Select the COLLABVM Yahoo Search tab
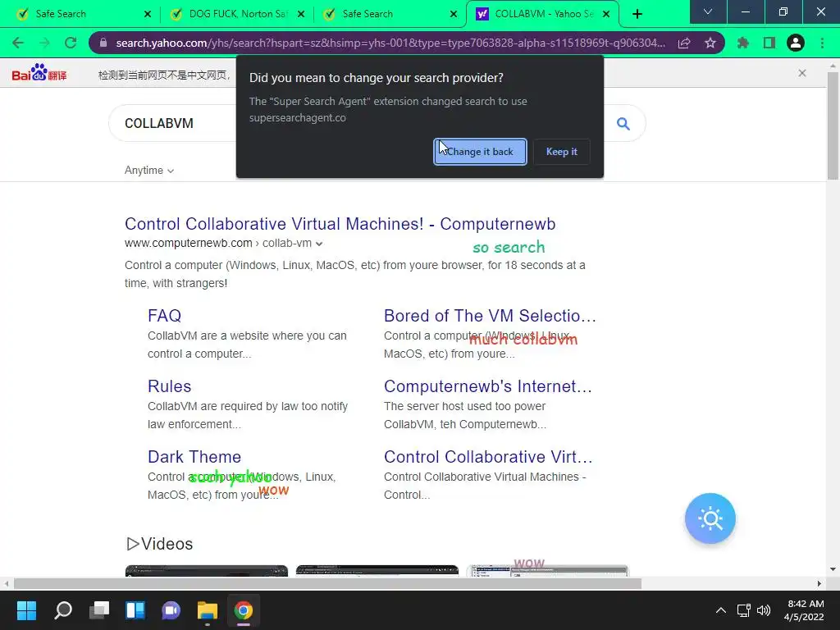840x630 pixels. [x=543, y=14]
